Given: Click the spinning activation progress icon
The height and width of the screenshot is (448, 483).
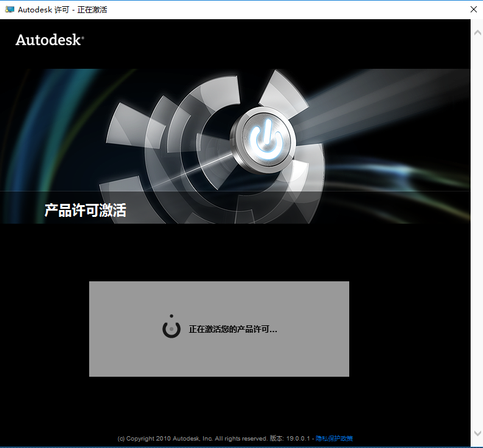Looking at the screenshot, I should 172,327.
